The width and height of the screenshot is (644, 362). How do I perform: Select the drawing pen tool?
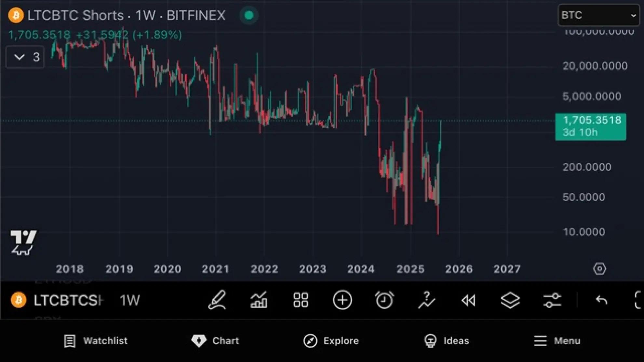pos(217,300)
